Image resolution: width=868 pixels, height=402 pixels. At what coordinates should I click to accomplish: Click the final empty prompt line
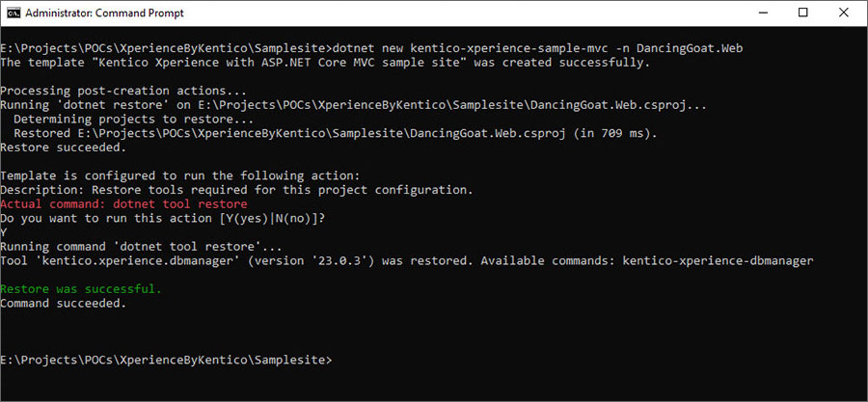167,360
